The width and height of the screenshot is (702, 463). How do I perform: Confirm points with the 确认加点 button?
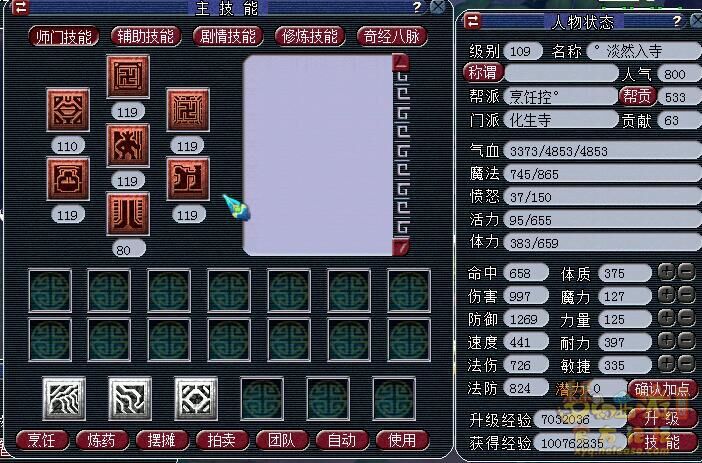(662, 389)
